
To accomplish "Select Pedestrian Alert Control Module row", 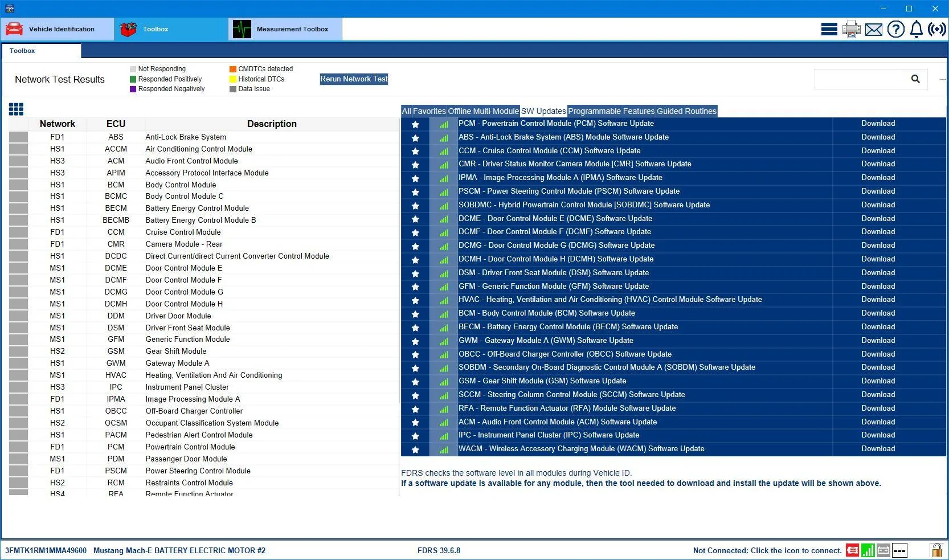I will click(x=204, y=435).
